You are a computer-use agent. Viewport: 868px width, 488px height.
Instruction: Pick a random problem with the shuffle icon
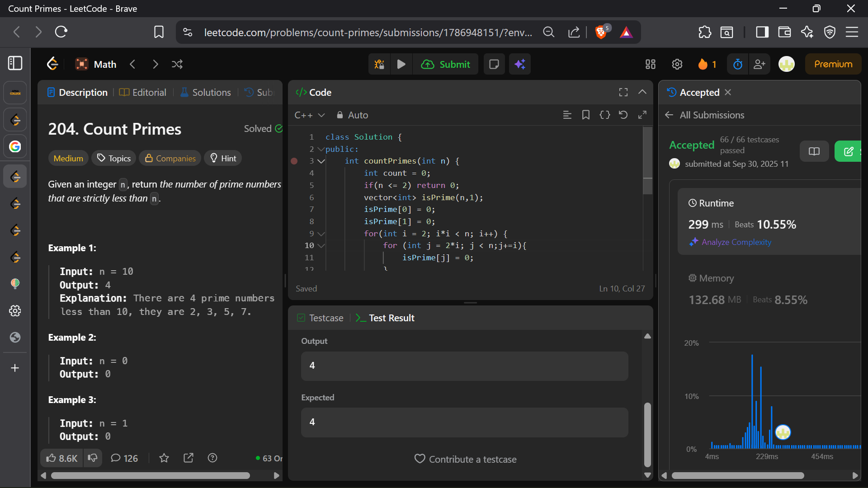(177, 64)
